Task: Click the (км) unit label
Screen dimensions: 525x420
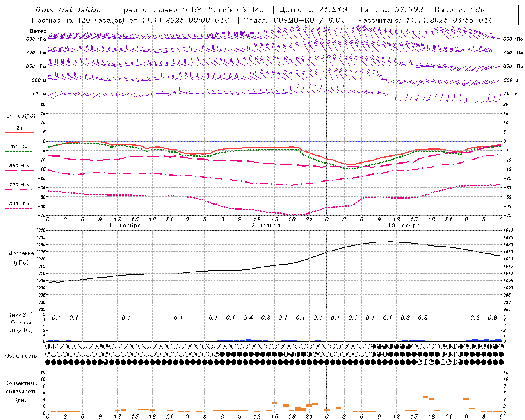Action: point(21,399)
